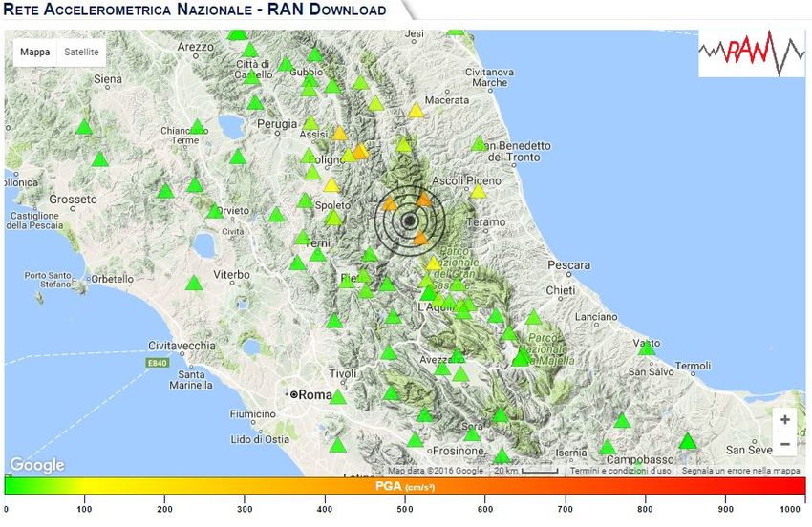Zoom in with the plus button

pos(784,419)
